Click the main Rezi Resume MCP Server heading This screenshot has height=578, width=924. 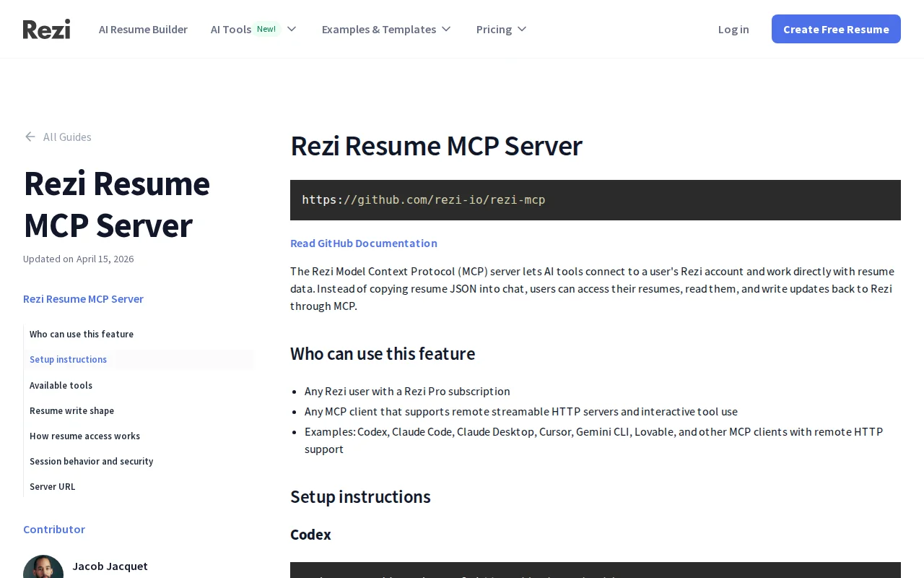436,146
